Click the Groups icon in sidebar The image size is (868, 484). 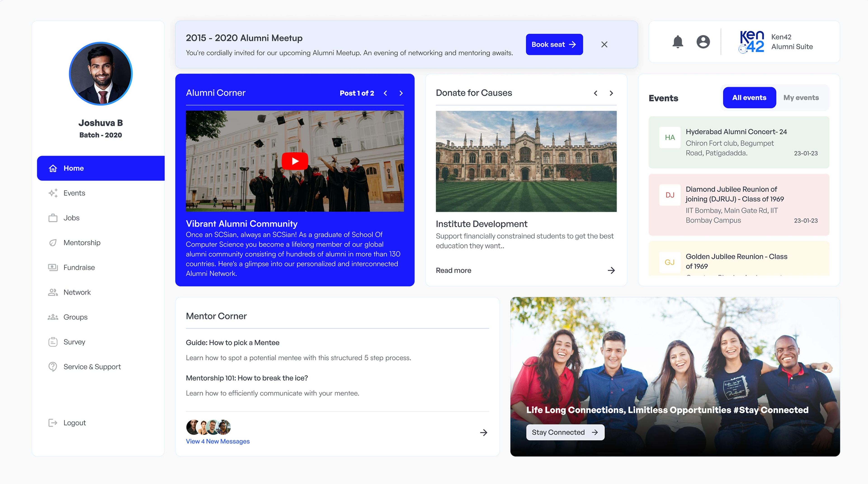53,317
